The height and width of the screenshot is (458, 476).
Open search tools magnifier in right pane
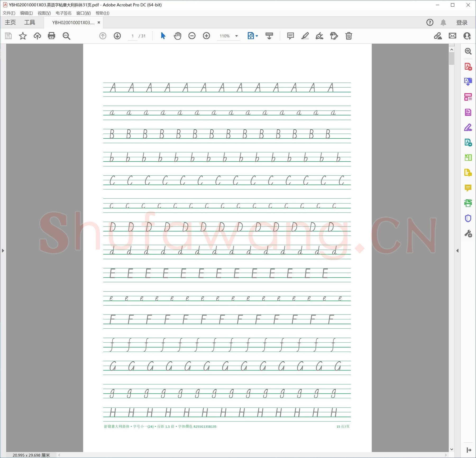pos(468,51)
